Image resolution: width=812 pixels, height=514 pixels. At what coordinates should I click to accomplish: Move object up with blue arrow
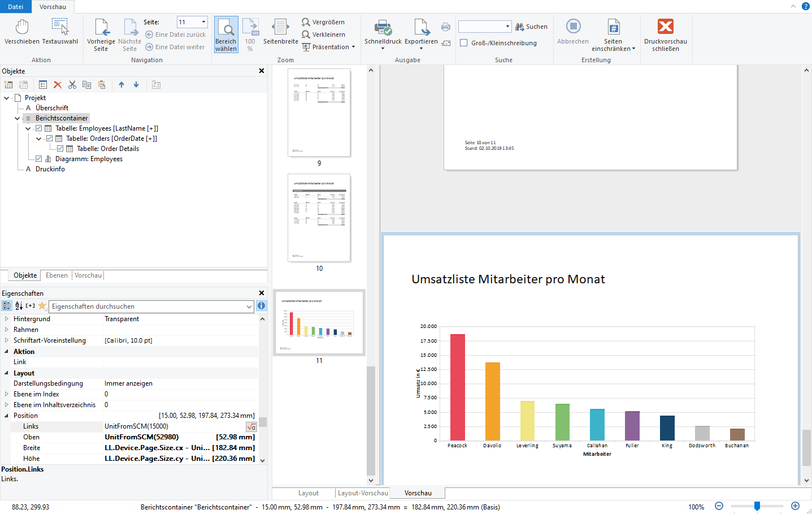click(x=121, y=85)
